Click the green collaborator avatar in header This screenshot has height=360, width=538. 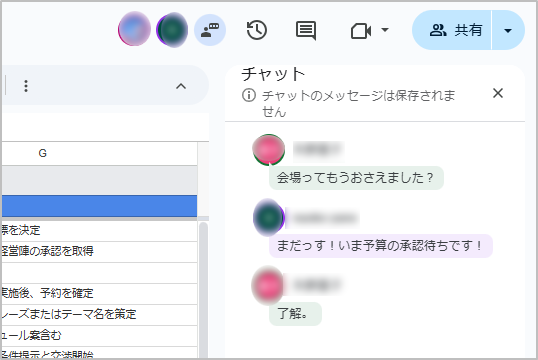click(172, 30)
